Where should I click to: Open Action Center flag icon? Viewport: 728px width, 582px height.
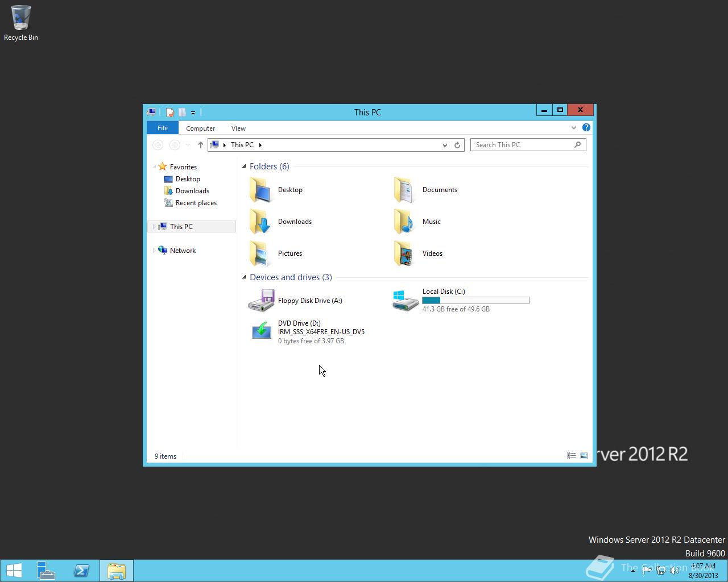click(x=647, y=571)
